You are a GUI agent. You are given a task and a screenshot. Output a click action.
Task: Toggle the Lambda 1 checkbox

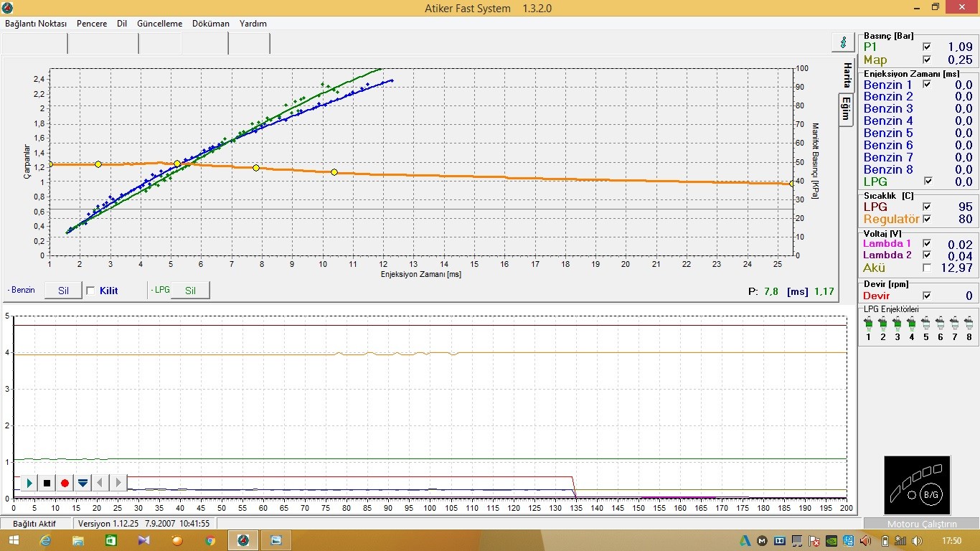[x=926, y=243]
